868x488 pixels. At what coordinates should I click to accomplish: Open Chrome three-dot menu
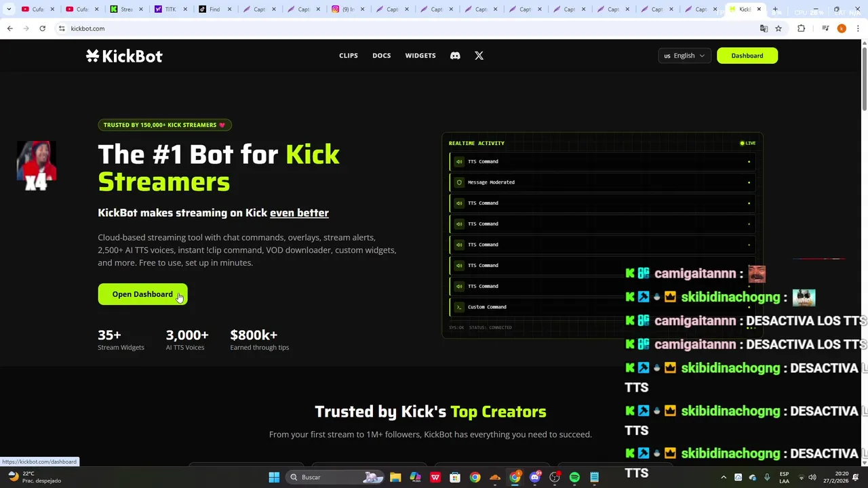coord(859,28)
